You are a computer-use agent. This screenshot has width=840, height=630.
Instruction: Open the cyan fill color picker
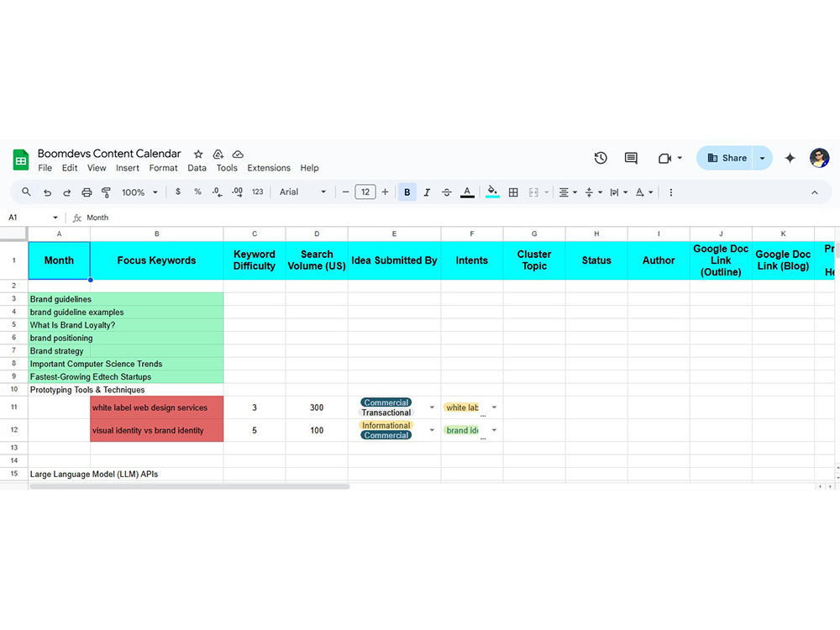pos(492,192)
